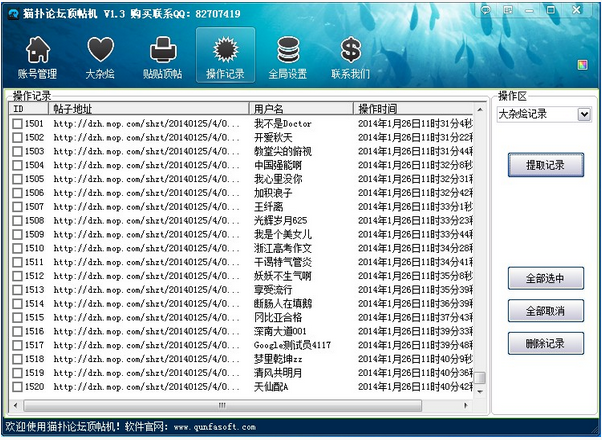Select the 操作记录 starburst icon
Image resolution: width=602 pixels, height=440 pixels.
225,50
